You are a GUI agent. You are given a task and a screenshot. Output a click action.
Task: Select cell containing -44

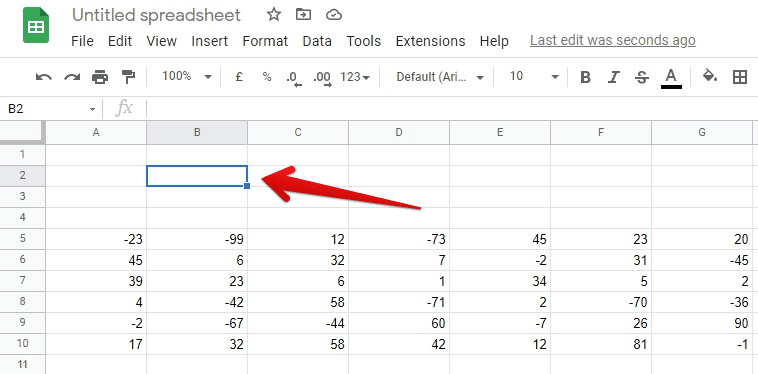tap(298, 323)
